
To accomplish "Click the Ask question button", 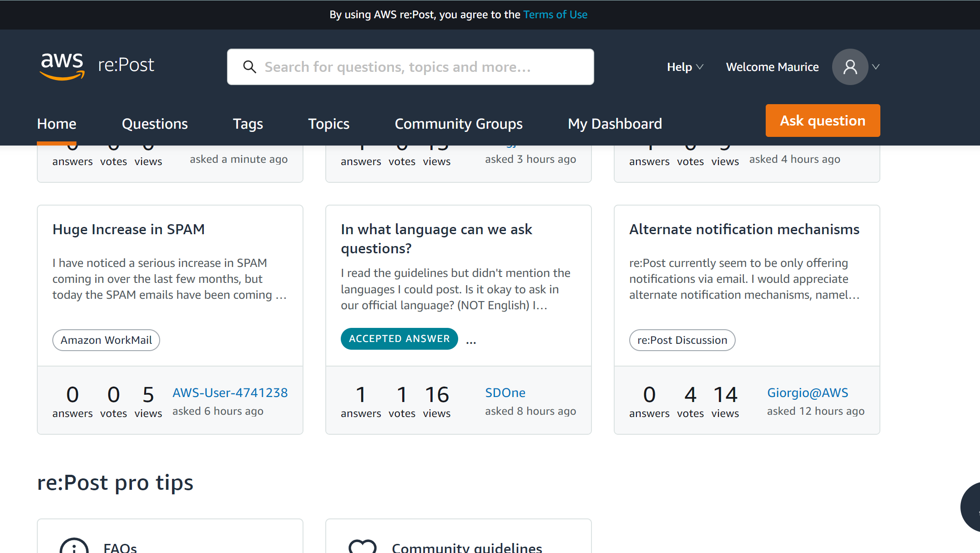I will coord(823,121).
